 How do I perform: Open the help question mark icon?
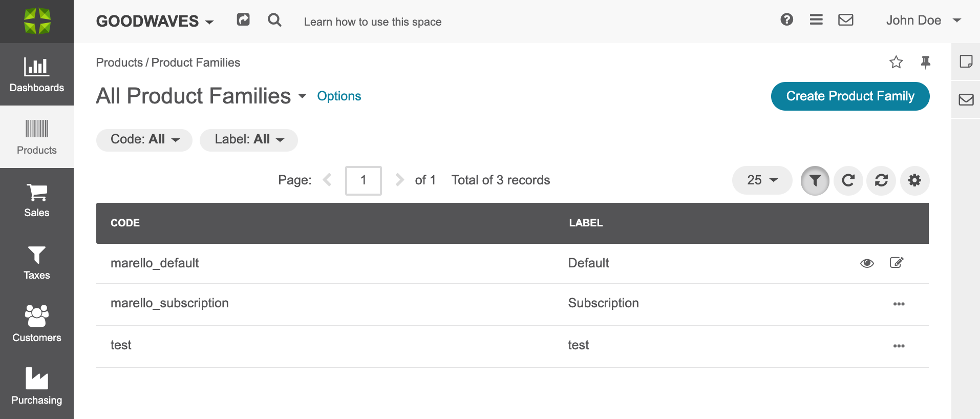click(787, 19)
